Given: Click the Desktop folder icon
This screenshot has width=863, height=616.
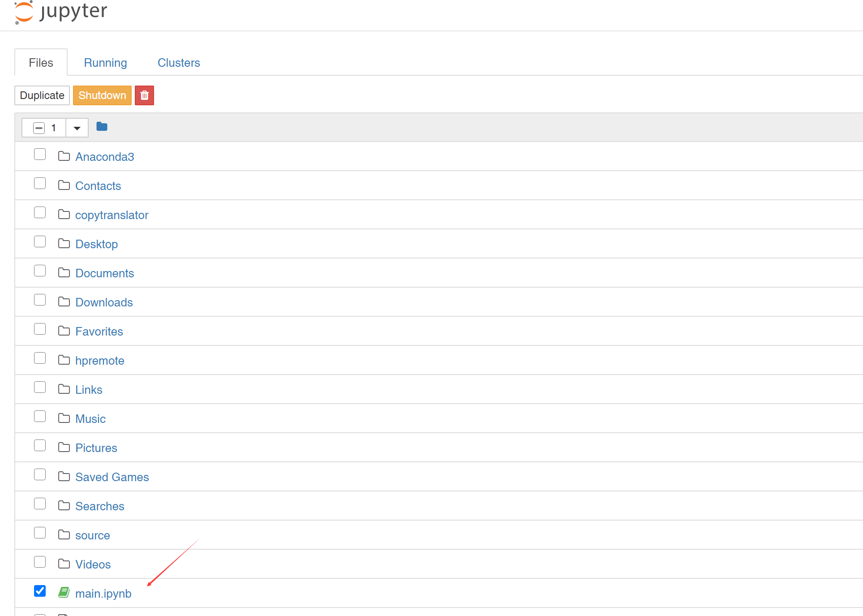Looking at the screenshot, I should point(64,244).
